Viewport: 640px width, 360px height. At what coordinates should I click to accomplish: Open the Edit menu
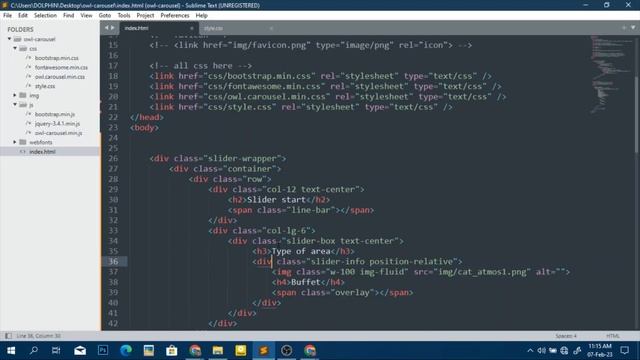[23, 16]
